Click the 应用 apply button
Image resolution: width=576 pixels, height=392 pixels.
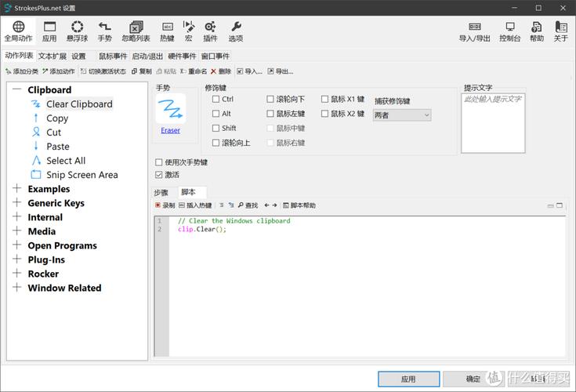point(408,379)
